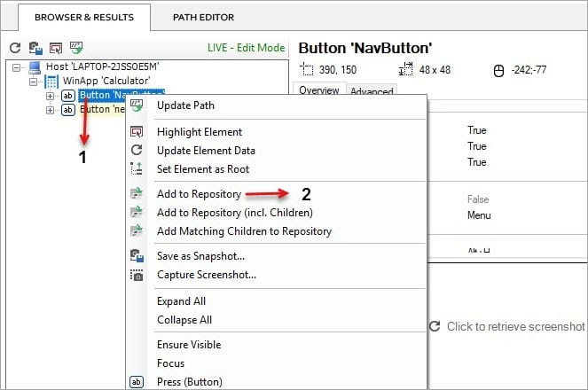The width and height of the screenshot is (588, 390).
Task: Choose Add to Repository from context menu
Action: pos(200,194)
